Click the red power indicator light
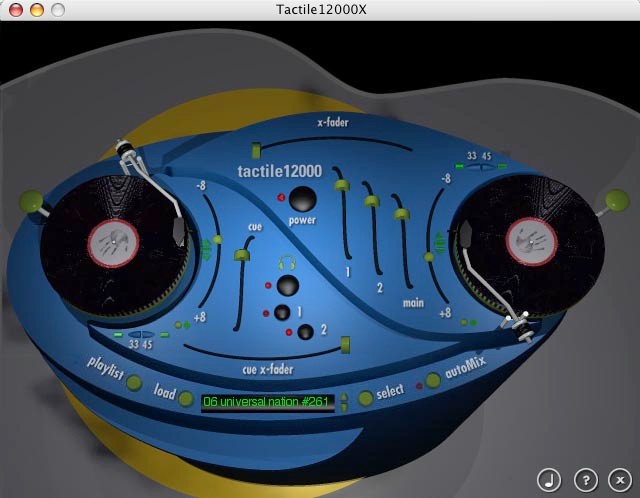 [281, 198]
